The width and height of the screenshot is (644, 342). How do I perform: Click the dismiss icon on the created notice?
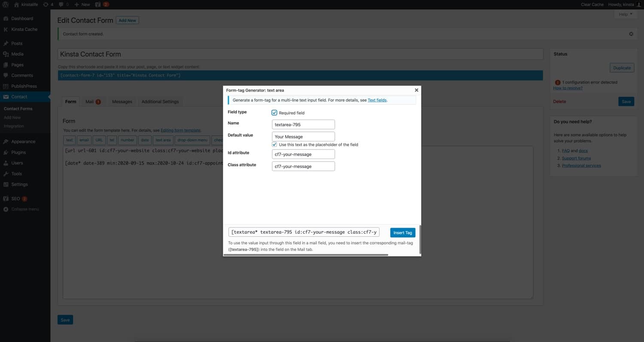coord(631,34)
